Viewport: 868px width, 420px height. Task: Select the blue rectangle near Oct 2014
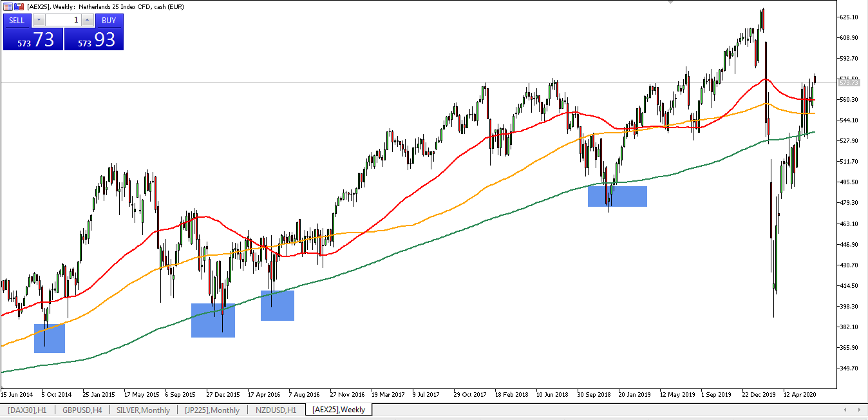(50, 338)
